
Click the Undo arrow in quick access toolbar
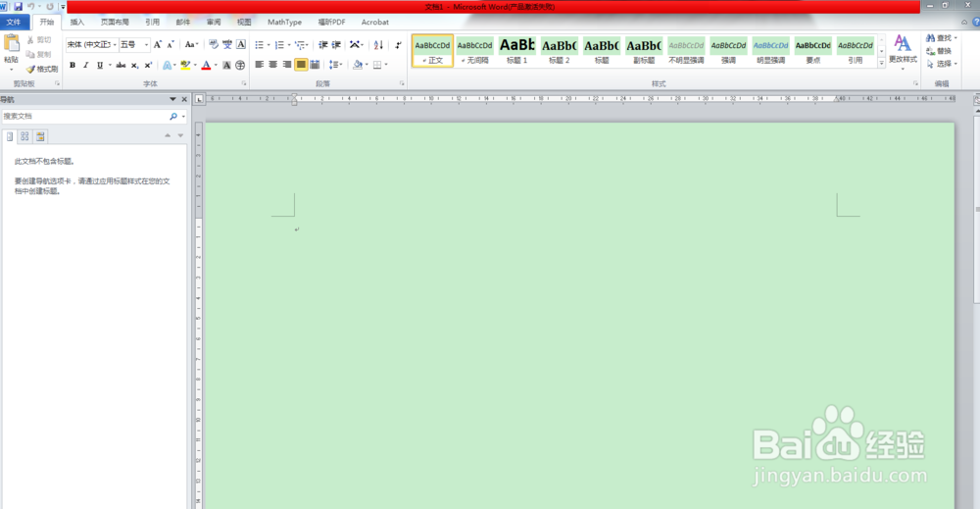(x=30, y=7)
